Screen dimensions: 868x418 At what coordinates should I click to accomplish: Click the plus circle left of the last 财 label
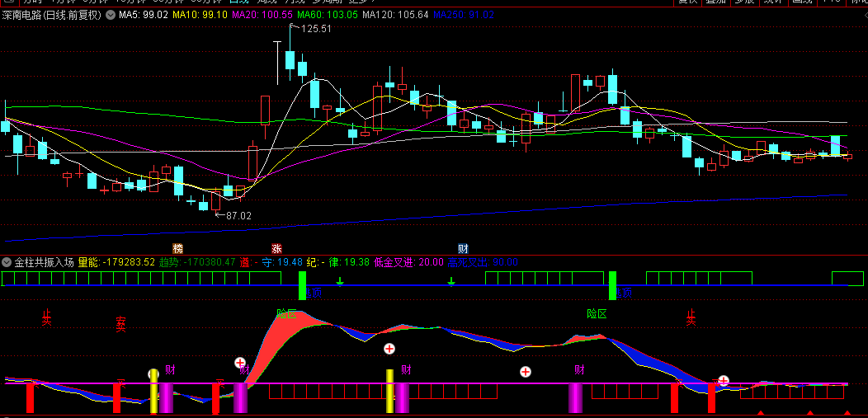(x=526, y=372)
